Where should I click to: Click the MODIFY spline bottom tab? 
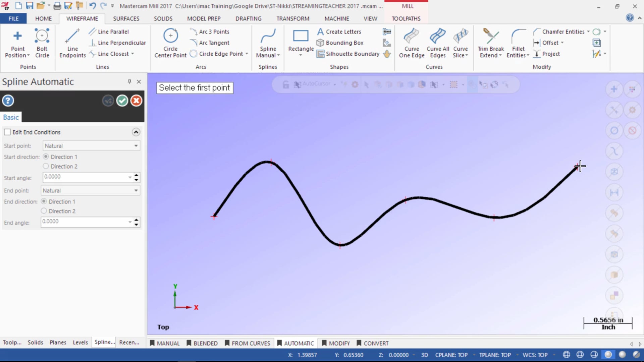pos(339,343)
